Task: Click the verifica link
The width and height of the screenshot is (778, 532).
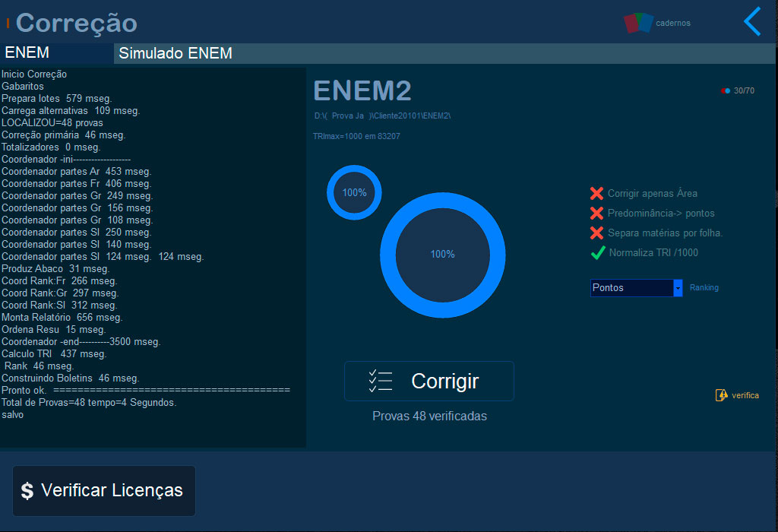Action: pyautogui.click(x=745, y=395)
